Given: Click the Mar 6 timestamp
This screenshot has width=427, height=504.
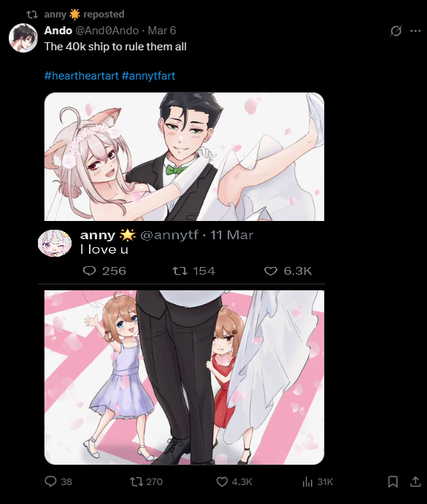Looking at the screenshot, I should click(x=162, y=31).
